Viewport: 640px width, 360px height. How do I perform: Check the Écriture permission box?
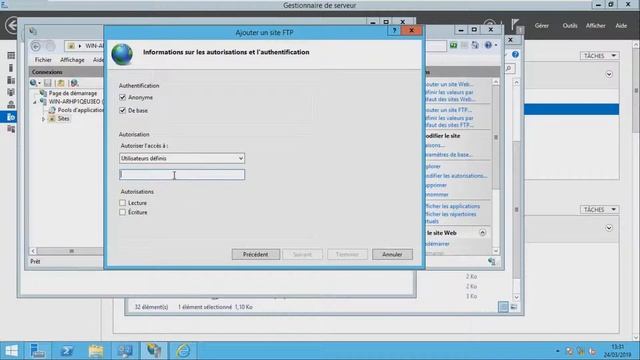pos(122,212)
